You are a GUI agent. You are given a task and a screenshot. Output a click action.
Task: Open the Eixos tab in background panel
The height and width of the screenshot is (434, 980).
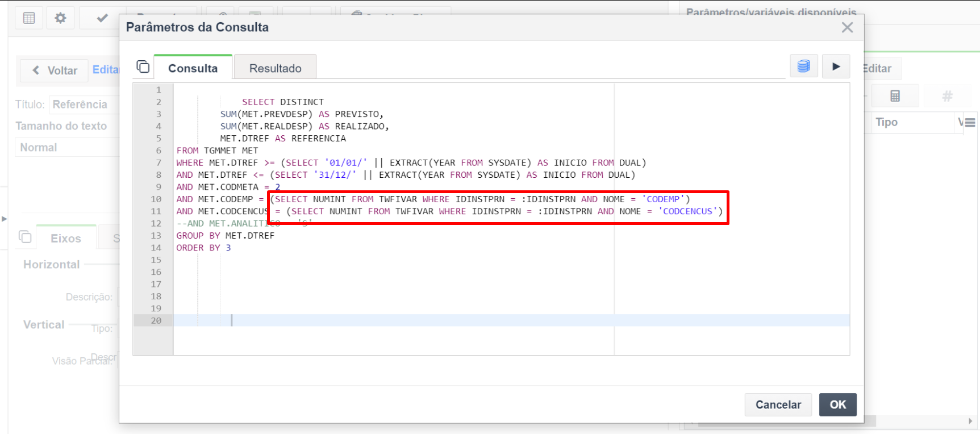(x=66, y=238)
